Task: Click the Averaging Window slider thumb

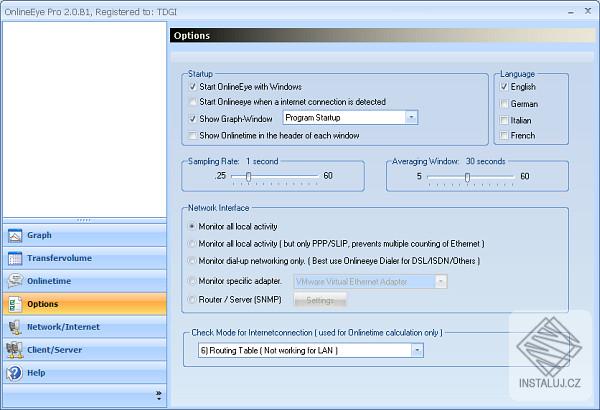Action: coord(467,177)
